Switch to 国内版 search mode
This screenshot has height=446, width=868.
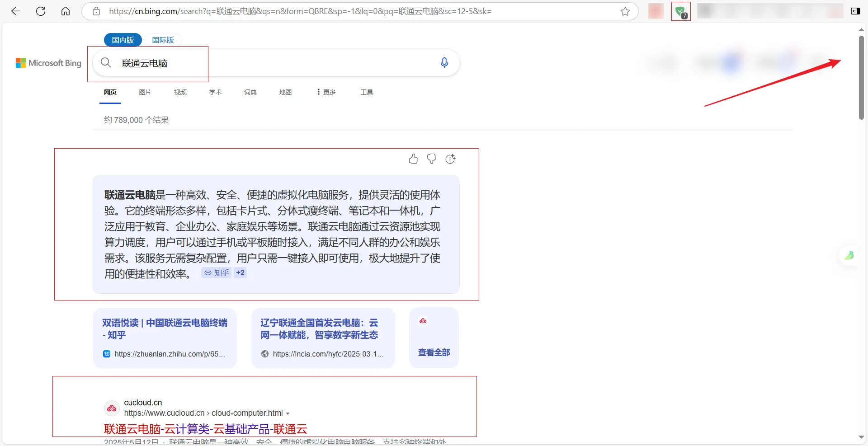click(123, 40)
